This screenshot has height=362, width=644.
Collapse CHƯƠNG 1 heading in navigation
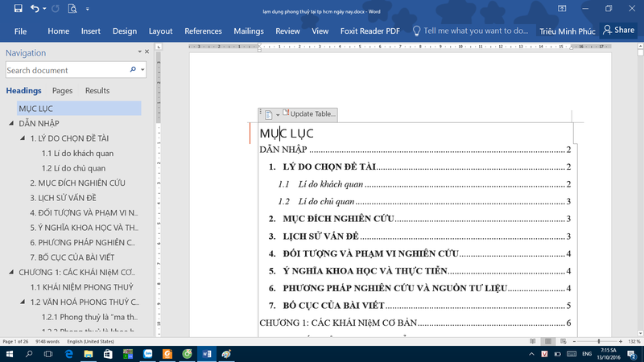coord(11,272)
